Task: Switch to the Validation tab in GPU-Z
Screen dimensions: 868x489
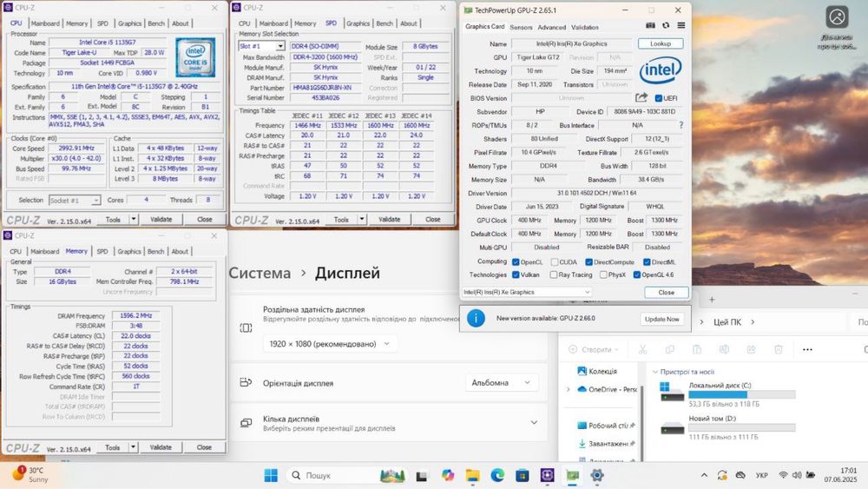Action: [584, 27]
